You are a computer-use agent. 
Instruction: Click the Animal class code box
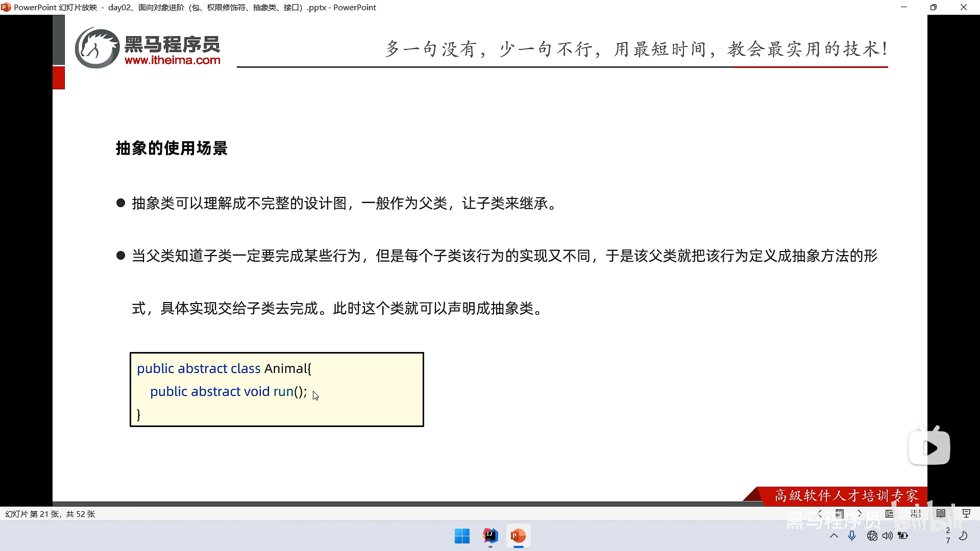coord(277,390)
